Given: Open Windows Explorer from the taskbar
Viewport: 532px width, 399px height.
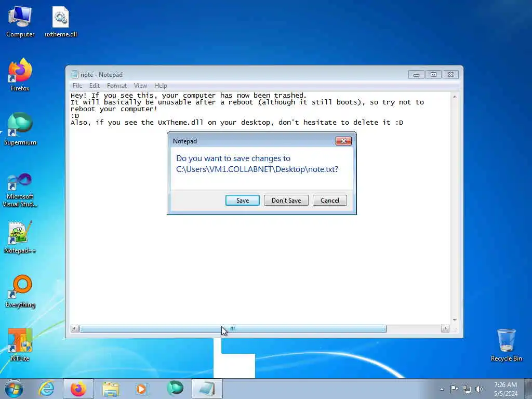Looking at the screenshot, I should pos(111,389).
